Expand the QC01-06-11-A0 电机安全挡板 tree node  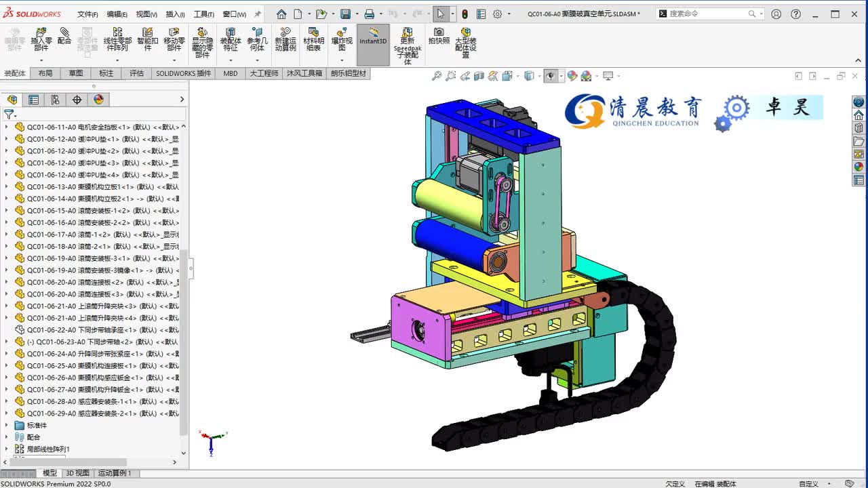pyautogui.click(x=7, y=127)
